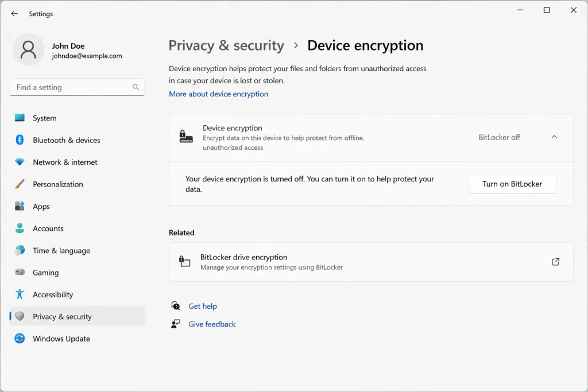
Task: Select Windows Update in sidebar
Action: 78,339
